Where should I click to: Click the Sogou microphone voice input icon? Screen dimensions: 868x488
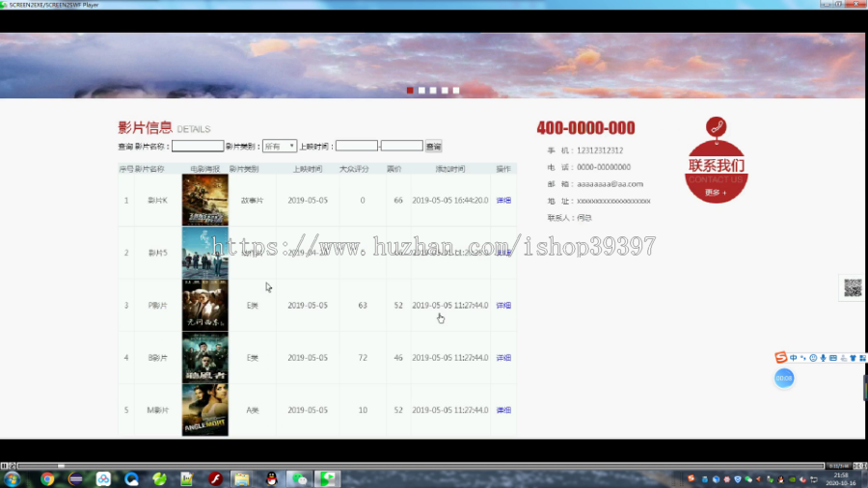[824, 358]
